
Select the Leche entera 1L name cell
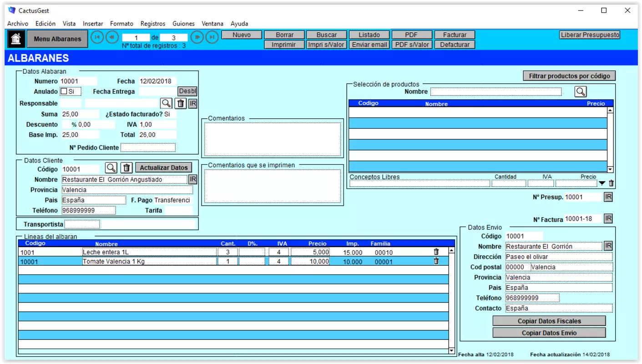149,252
